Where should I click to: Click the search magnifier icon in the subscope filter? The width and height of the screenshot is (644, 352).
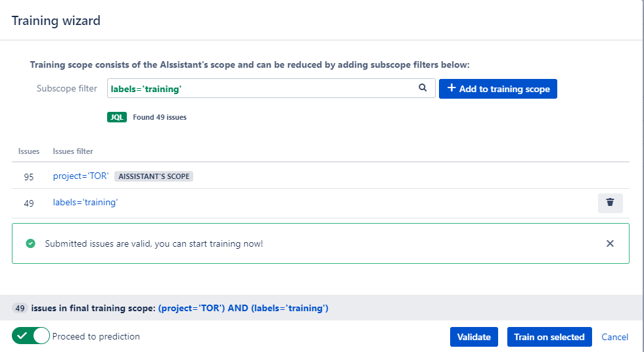(x=423, y=88)
